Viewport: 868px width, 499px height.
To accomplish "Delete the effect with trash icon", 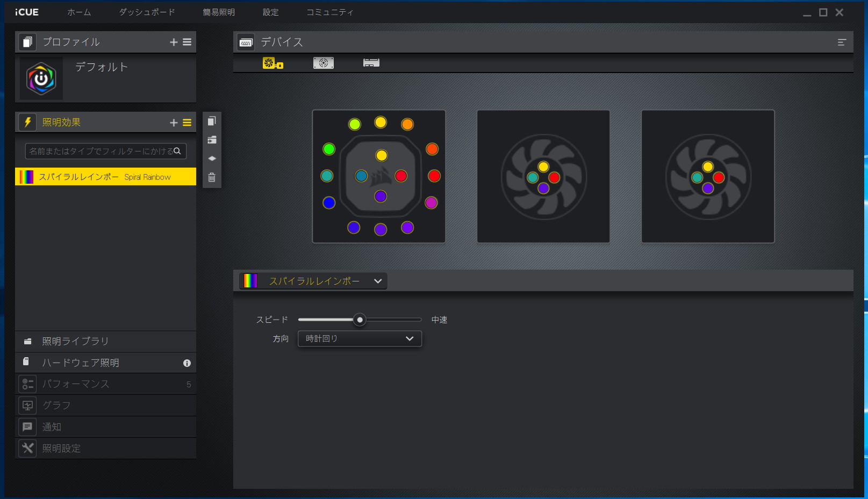I will [x=212, y=177].
